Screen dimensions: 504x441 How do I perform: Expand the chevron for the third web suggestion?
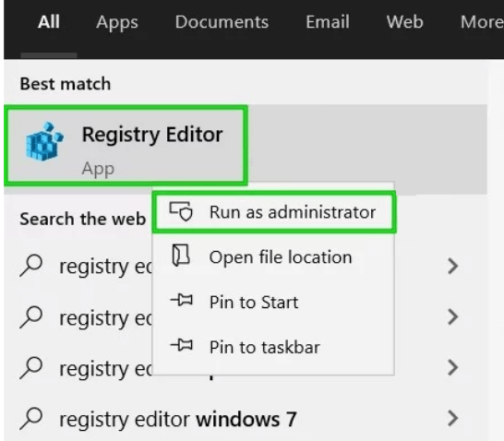[452, 367]
